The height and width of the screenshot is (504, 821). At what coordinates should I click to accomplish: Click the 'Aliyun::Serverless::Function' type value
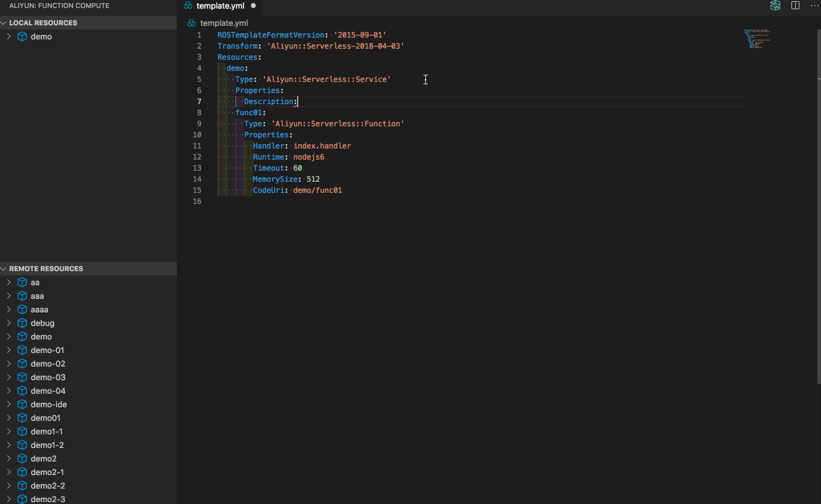point(338,124)
